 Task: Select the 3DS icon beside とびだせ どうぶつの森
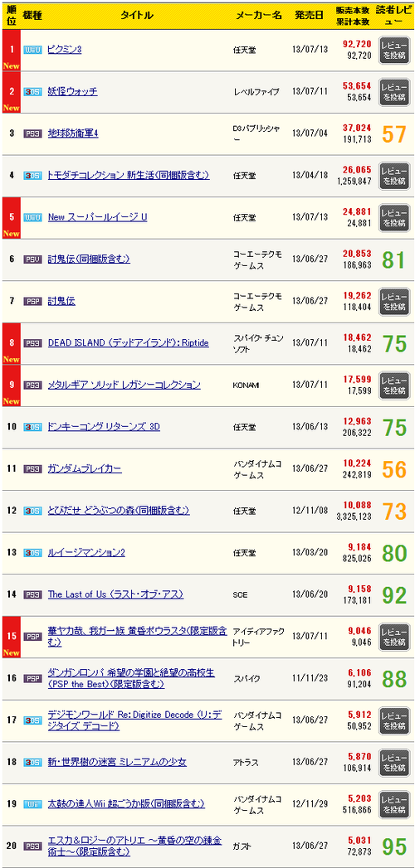tap(32, 511)
